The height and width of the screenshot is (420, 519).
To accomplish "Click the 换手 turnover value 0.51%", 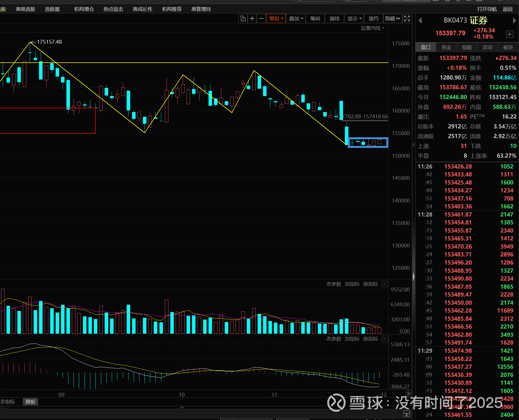I will pyautogui.click(x=508, y=68).
